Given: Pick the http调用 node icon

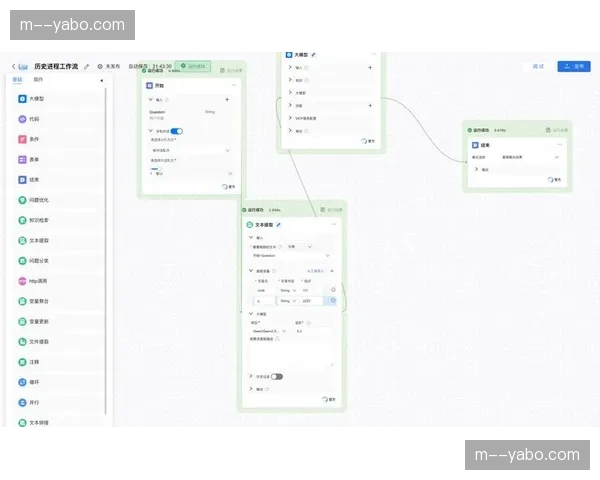Looking at the screenshot, I should point(22,281).
